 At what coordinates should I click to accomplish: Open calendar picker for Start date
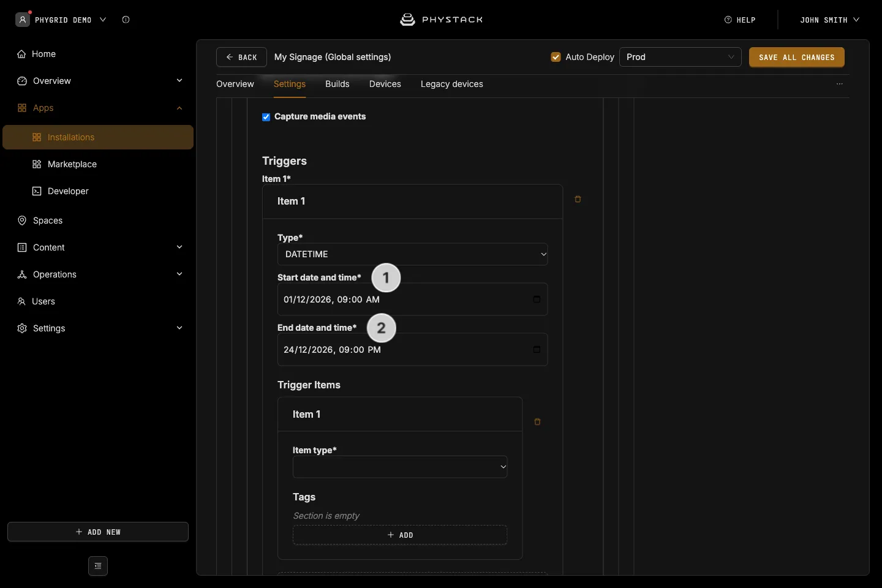[x=537, y=300]
